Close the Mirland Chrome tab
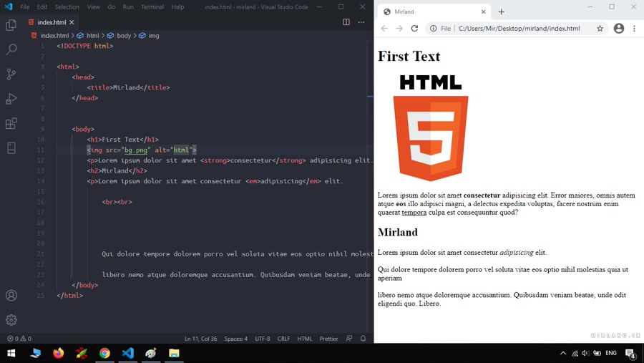 click(484, 12)
